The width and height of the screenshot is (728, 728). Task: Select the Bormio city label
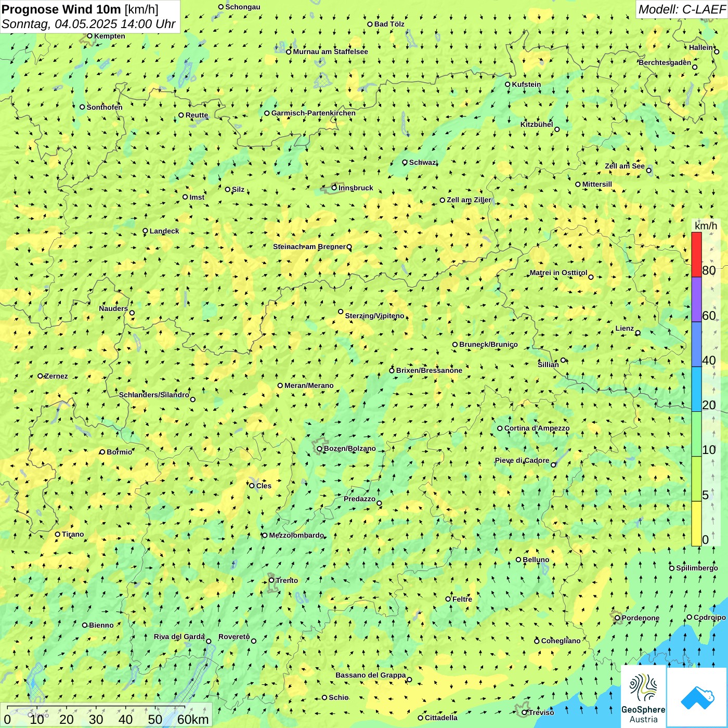tap(119, 452)
